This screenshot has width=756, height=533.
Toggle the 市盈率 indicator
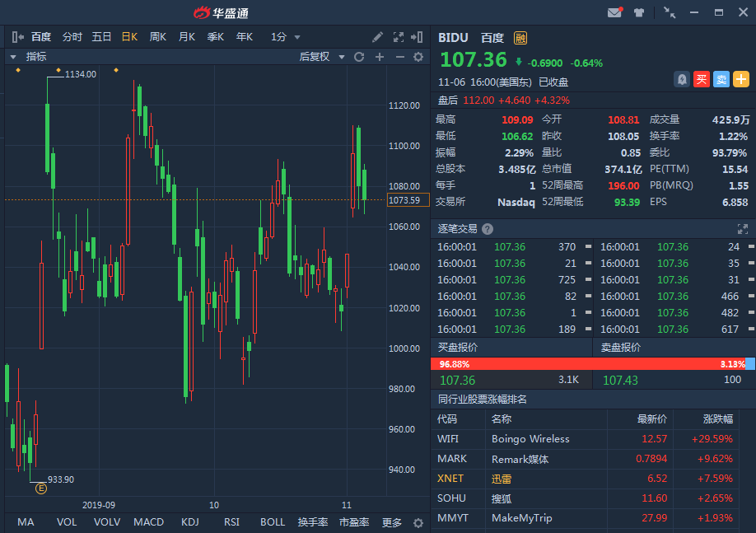point(354,522)
